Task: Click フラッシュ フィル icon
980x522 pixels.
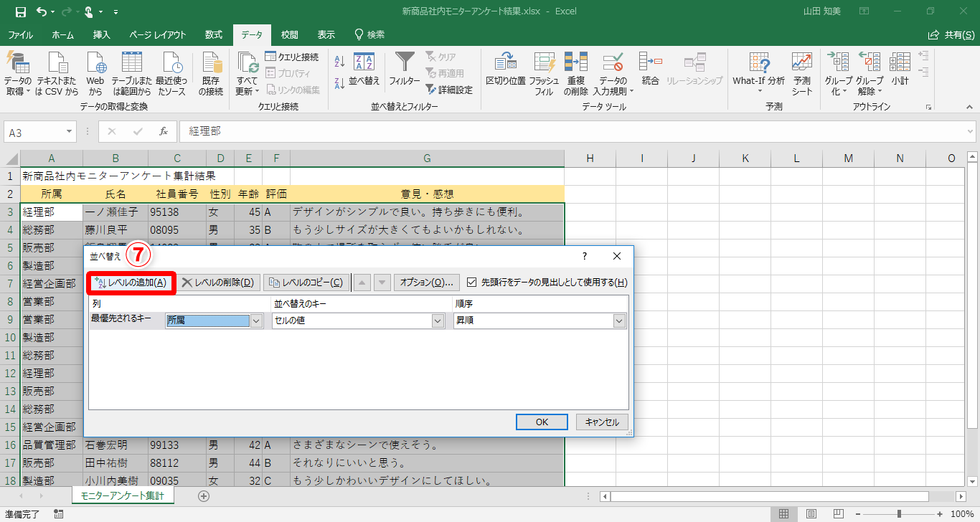Action: pos(545,64)
